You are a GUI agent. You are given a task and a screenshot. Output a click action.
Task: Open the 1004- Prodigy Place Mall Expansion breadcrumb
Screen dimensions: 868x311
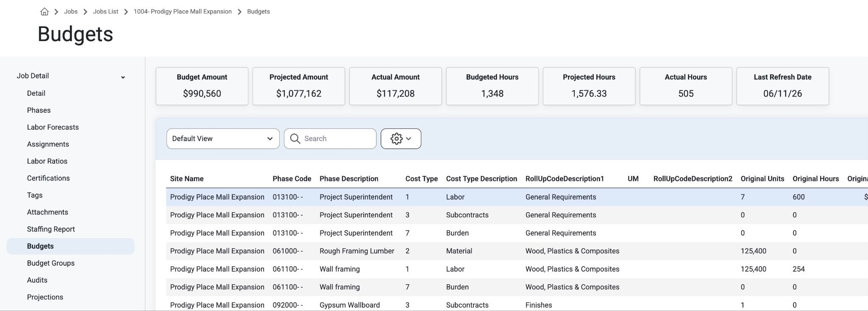coord(183,11)
